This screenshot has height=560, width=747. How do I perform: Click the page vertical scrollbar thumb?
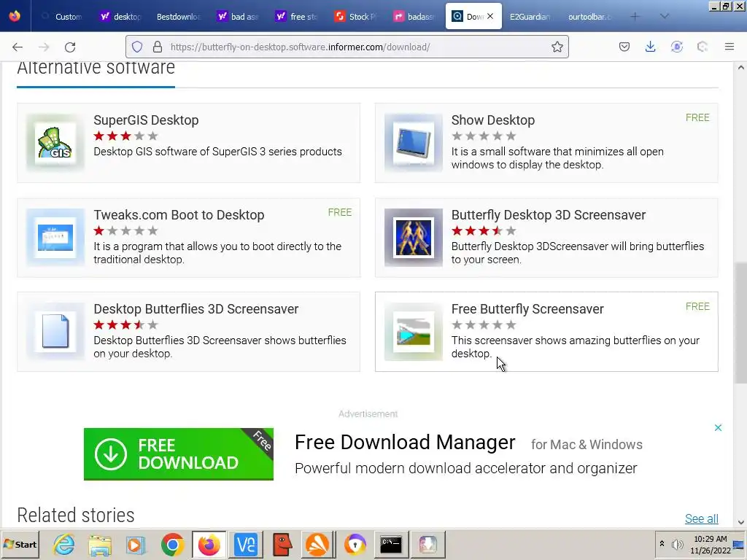click(741, 322)
